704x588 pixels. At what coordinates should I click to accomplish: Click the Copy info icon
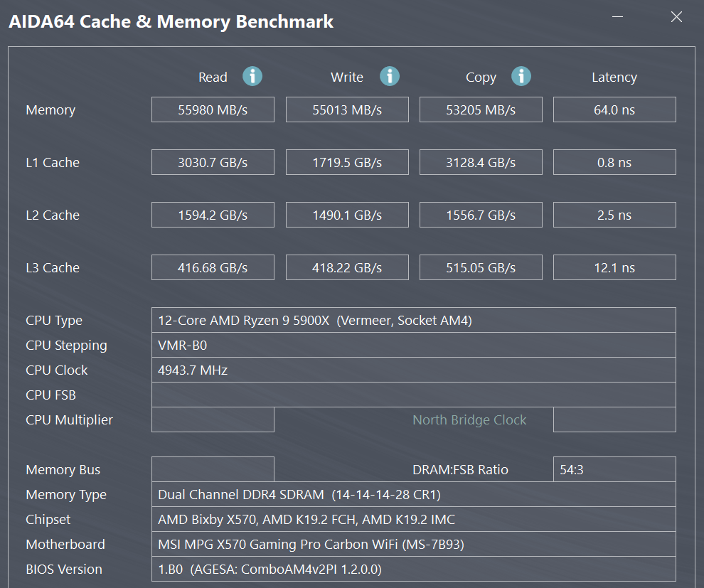(x=521, y=76)
